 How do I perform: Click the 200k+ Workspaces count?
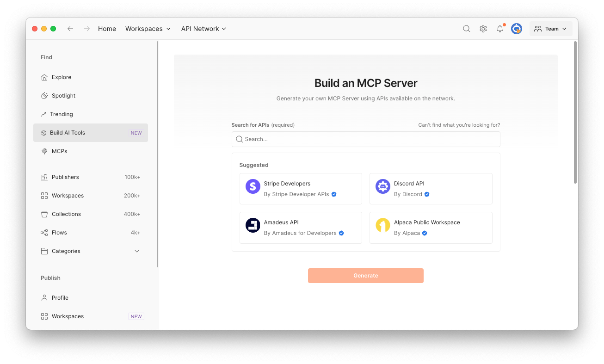(x=132, y=196)
